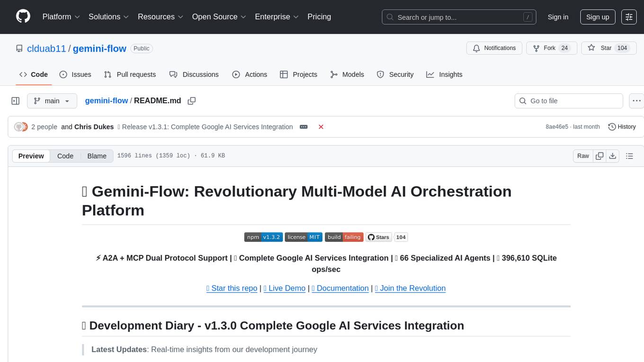This screenshot has height=362, width=644.
Task: Open more file actions menu
Action: point(636,101)
